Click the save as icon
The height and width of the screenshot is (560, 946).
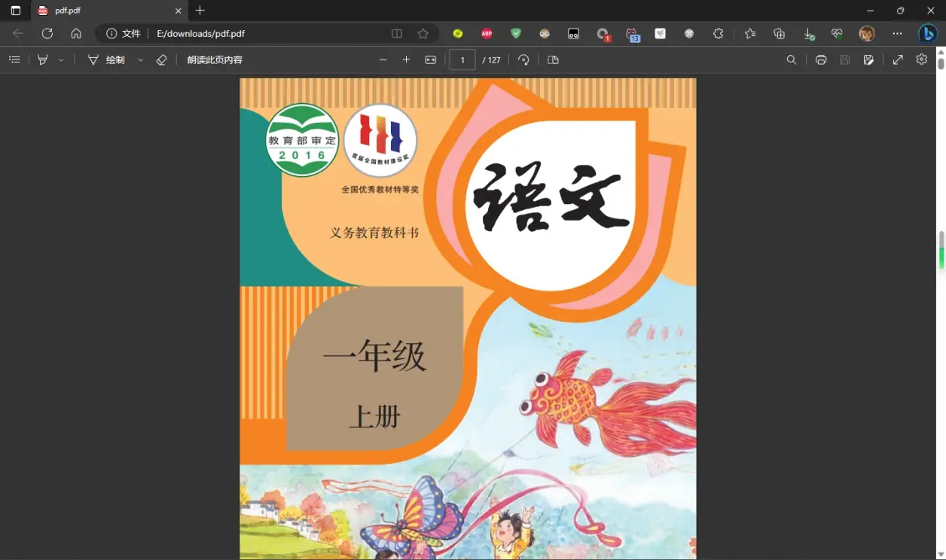868,59
